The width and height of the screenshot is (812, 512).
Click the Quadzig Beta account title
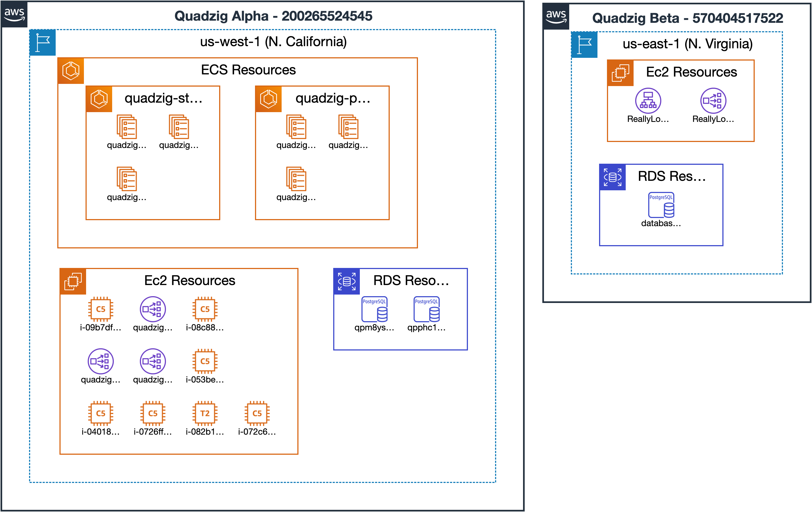(687, 18)
